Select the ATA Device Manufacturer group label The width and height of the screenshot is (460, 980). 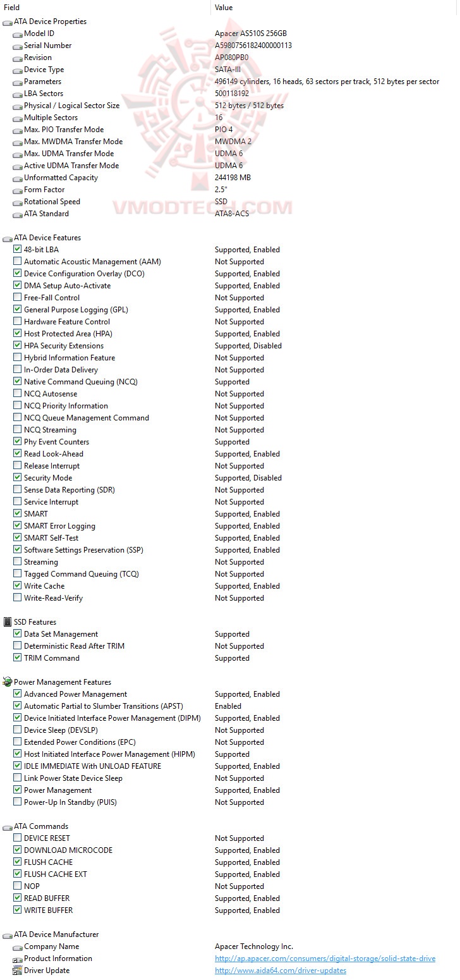(x=56, y=934)
